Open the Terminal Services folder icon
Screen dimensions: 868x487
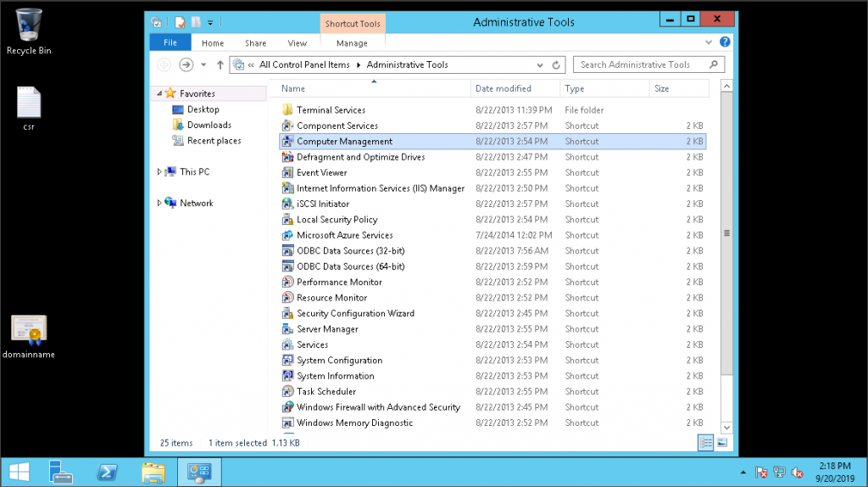[x=287, y=109]
